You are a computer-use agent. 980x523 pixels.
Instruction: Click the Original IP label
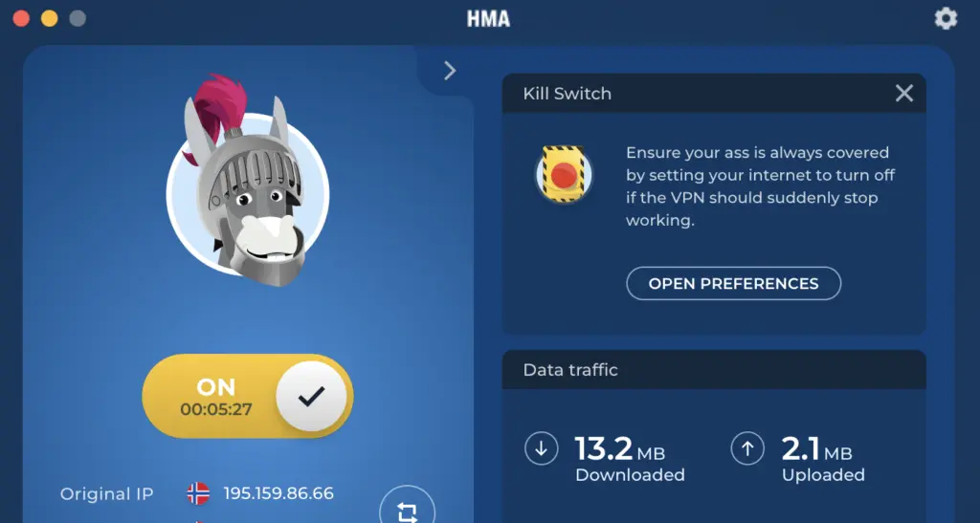click(107, 493)
